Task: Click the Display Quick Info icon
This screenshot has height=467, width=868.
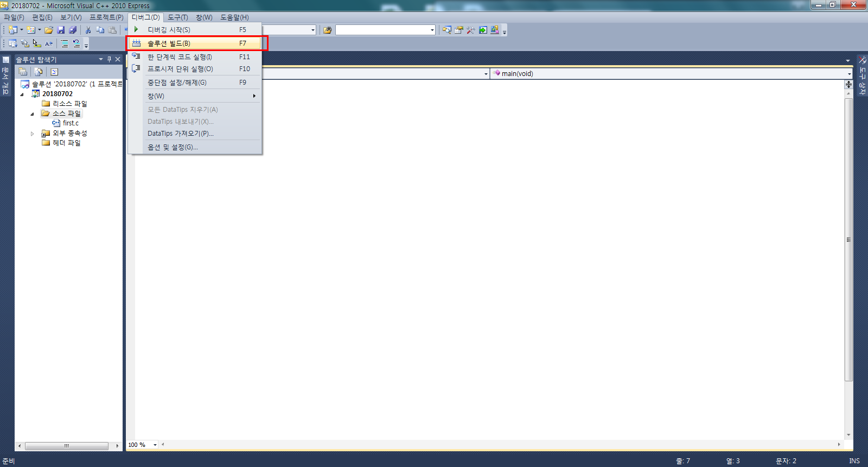Action: [36, 43]
